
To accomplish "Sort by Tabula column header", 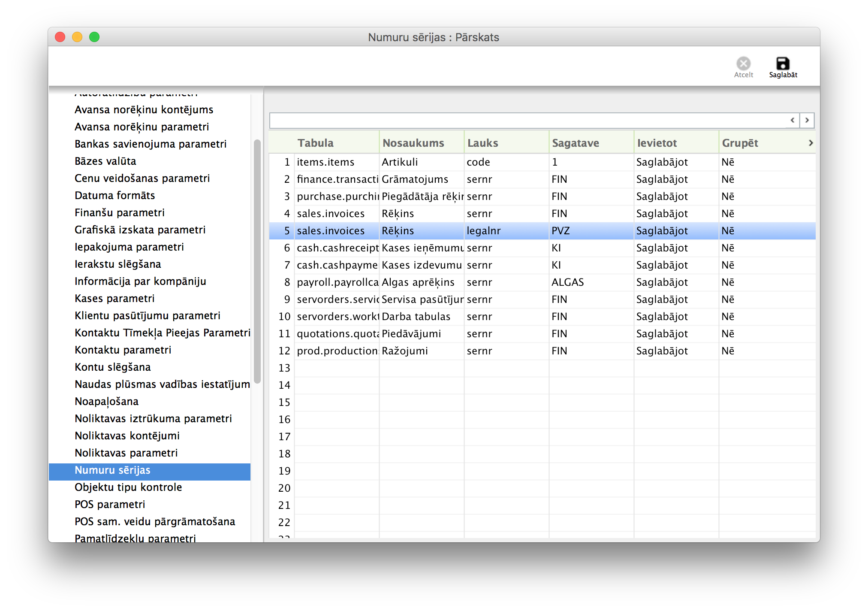I will tap(316, 143).
